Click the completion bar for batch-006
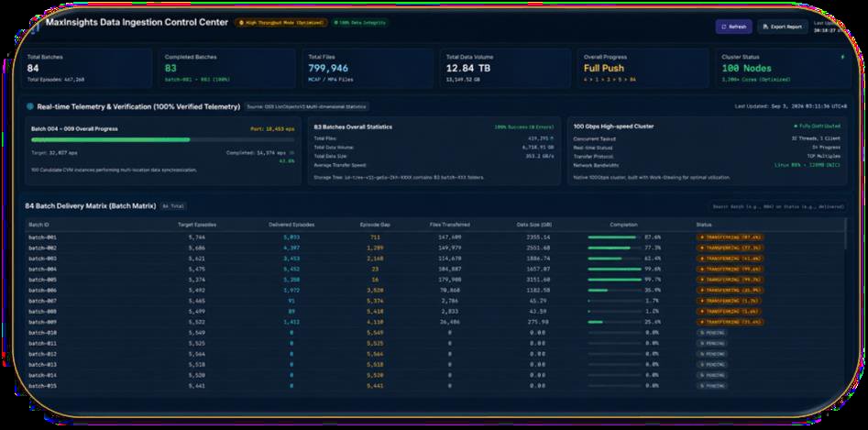Image resolution: width=868 pixels, height=430 pixels. [614, 290]
